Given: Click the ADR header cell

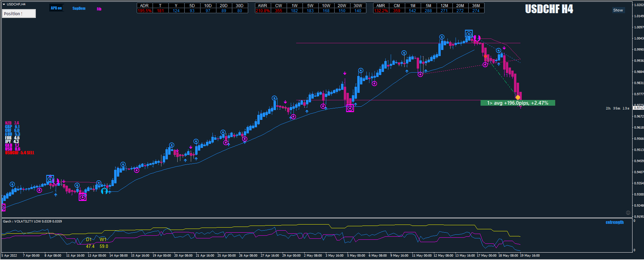Looking at the screenshot, I should pyautogui.click(x=145, y=6).
